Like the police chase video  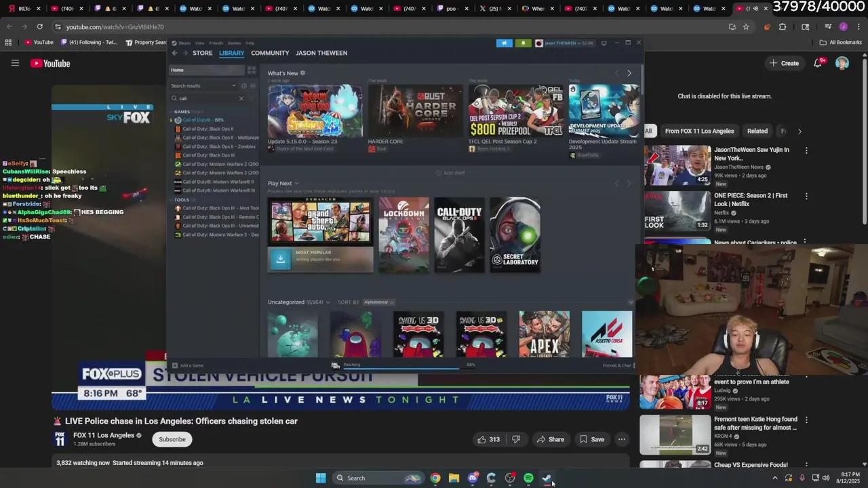488,439
